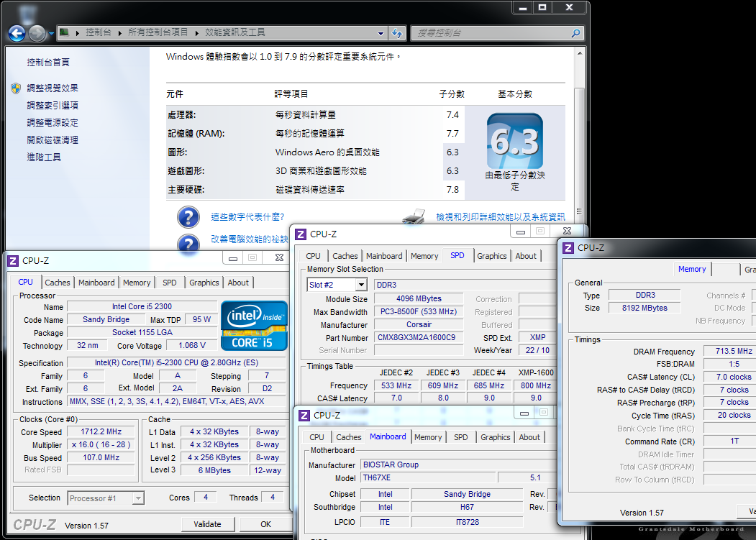This screenshot has height=540, width=756.
Task: Click CPU-Z icon in Mainboard window titlebar
Action: tap(304, 416)
